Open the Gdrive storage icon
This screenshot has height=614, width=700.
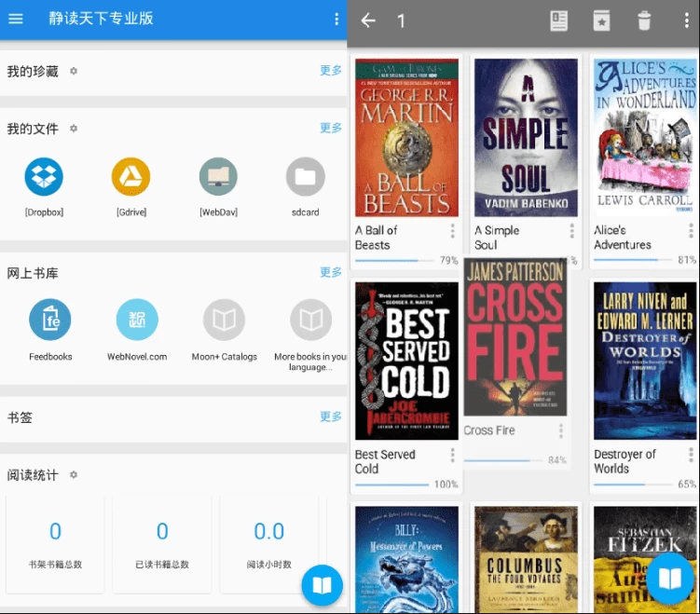point(130,177)
